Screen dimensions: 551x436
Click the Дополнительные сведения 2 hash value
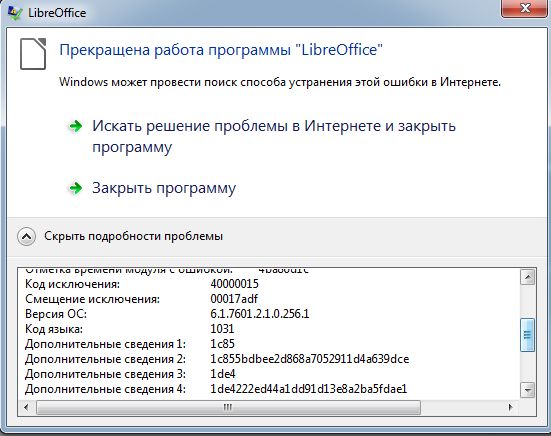310,359
